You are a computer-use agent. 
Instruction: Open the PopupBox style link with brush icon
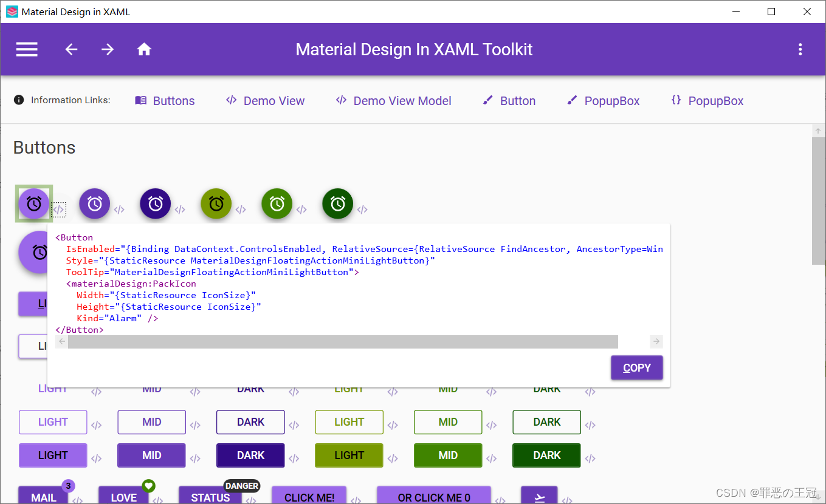603,101
